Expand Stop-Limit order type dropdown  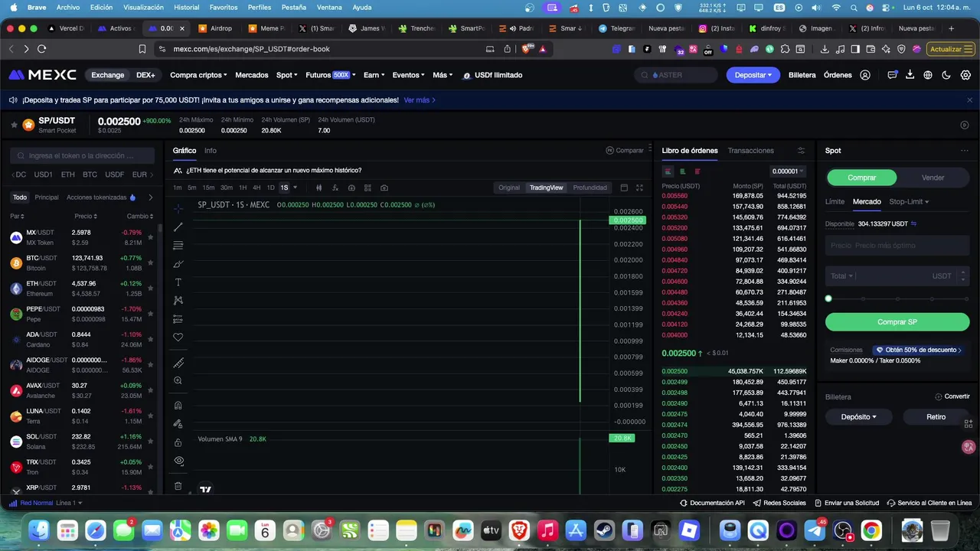point(909,202)
